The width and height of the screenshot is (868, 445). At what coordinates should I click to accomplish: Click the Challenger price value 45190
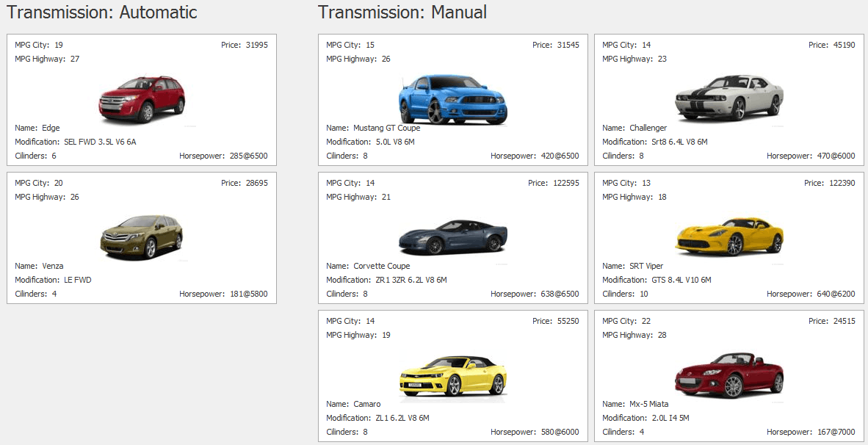coord(845,45)
